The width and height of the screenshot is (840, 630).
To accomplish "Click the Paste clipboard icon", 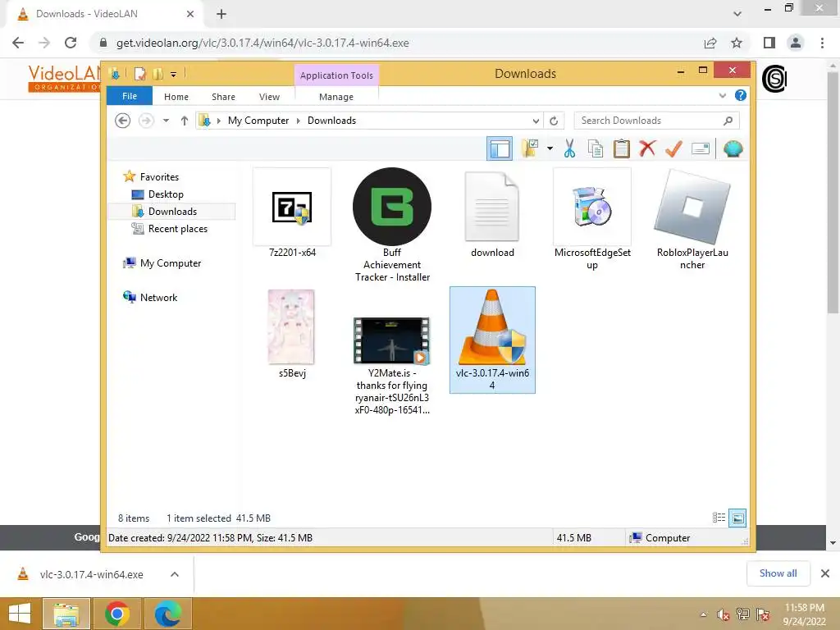I will (622, 149).
